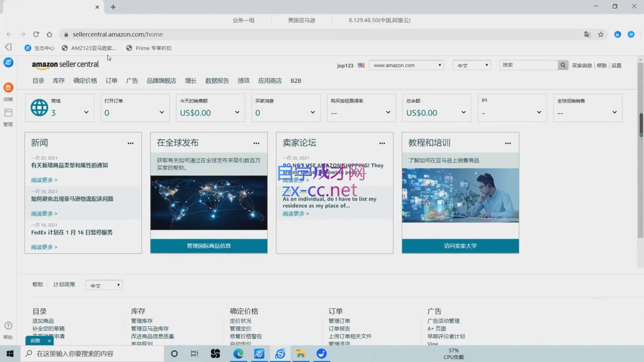
Task: Click the blue logo icon in left sidebar
Action: point(8,62)
